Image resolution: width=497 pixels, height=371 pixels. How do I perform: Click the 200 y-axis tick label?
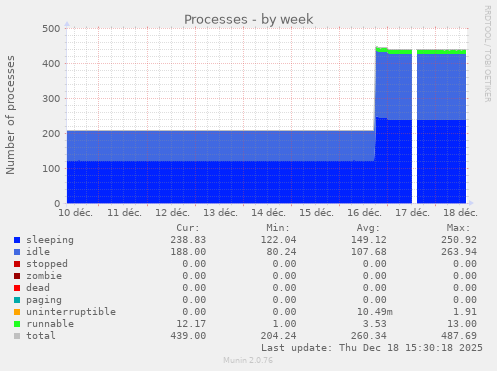[x=51, y=134]
